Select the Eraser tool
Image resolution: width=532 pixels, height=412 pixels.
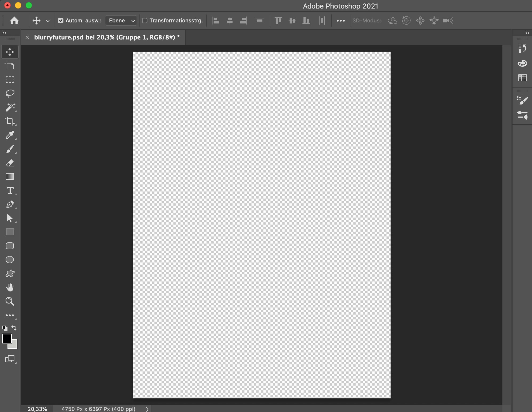(x=10, y=163)
